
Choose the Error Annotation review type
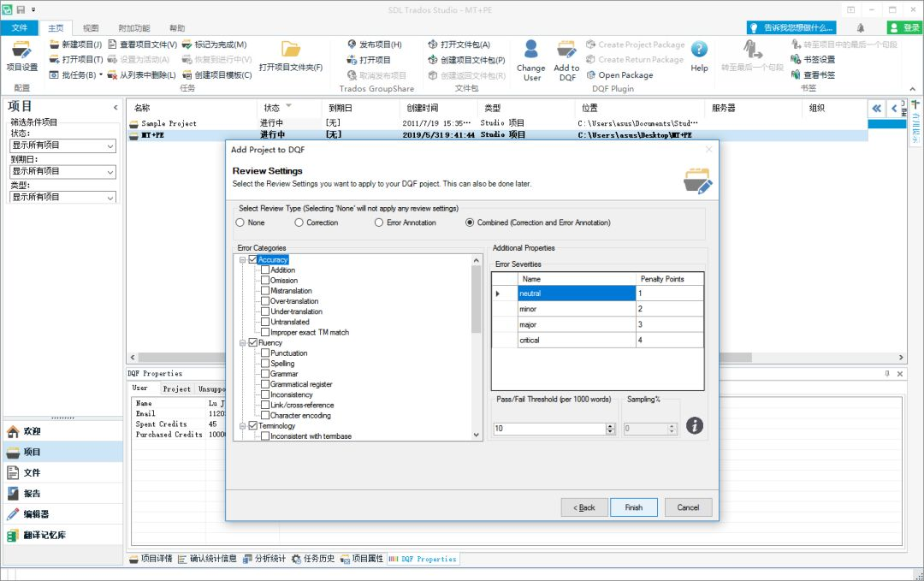(x=379, y=222)
